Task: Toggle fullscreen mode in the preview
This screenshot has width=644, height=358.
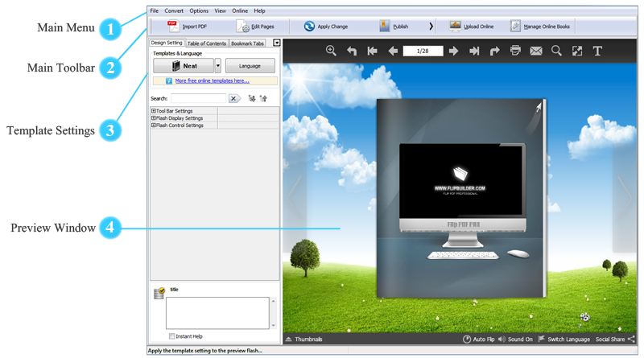Action: click(576, 51)
